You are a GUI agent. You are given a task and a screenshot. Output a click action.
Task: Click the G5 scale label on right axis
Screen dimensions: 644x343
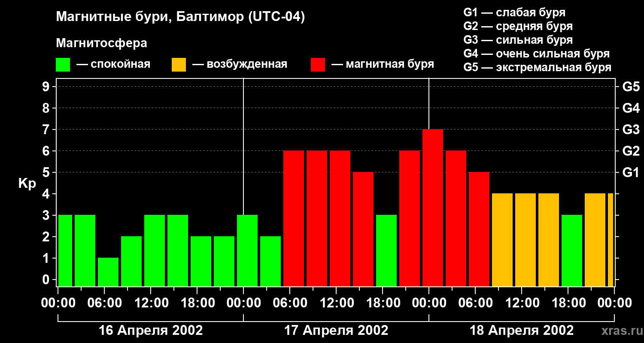click(631, 87)
